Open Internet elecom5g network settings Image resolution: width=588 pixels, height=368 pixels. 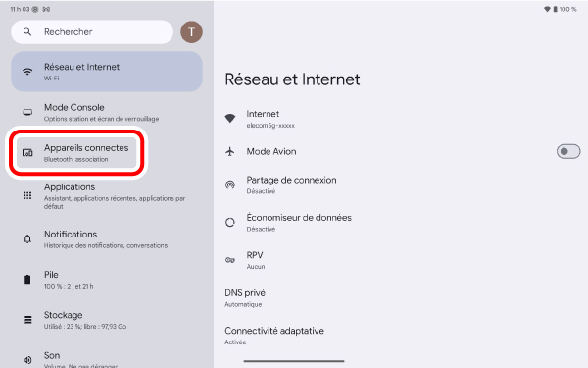[401, 119]
